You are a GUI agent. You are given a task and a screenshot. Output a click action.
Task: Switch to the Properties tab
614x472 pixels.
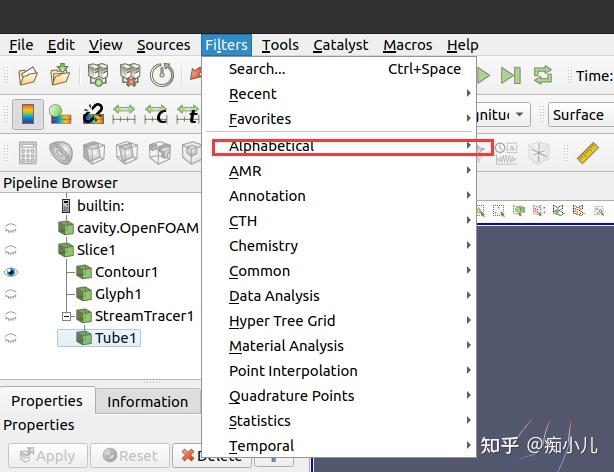pyautogui.click(x=47, y=401)
